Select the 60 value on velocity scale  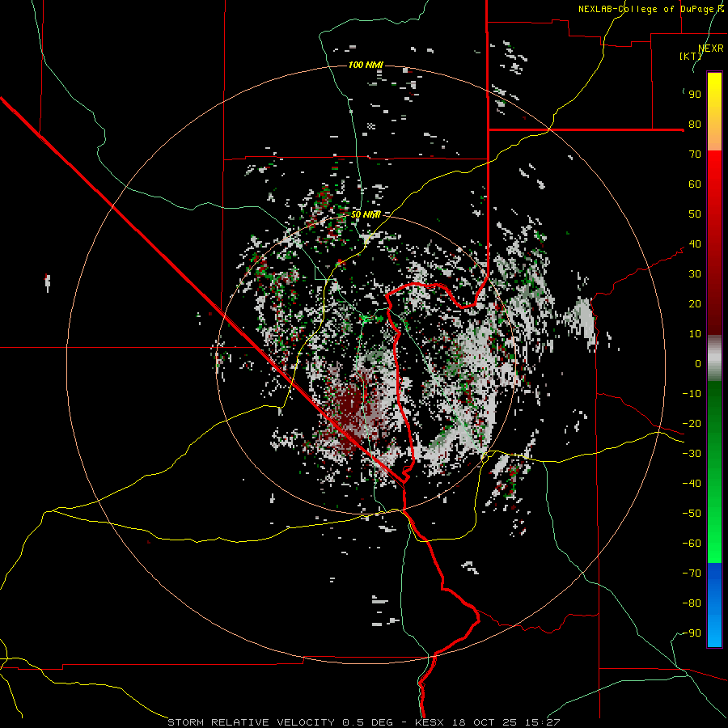click(x=695, y=184)
